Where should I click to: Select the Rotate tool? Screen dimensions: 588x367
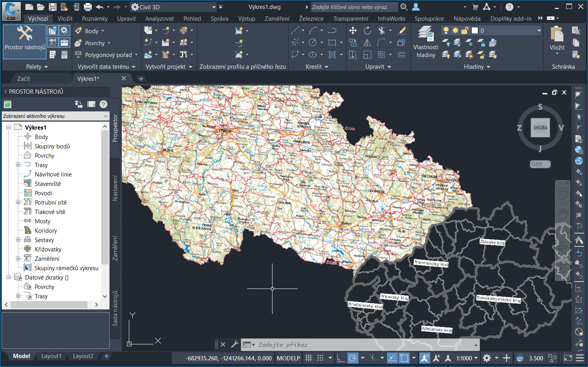[367, 30]
